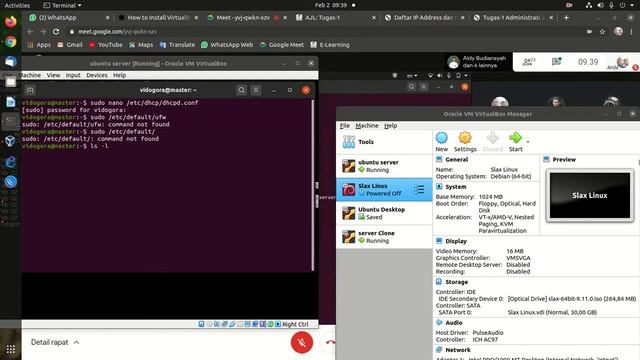Click Right Ctrl host key indicator

click(x=295, y=324)
